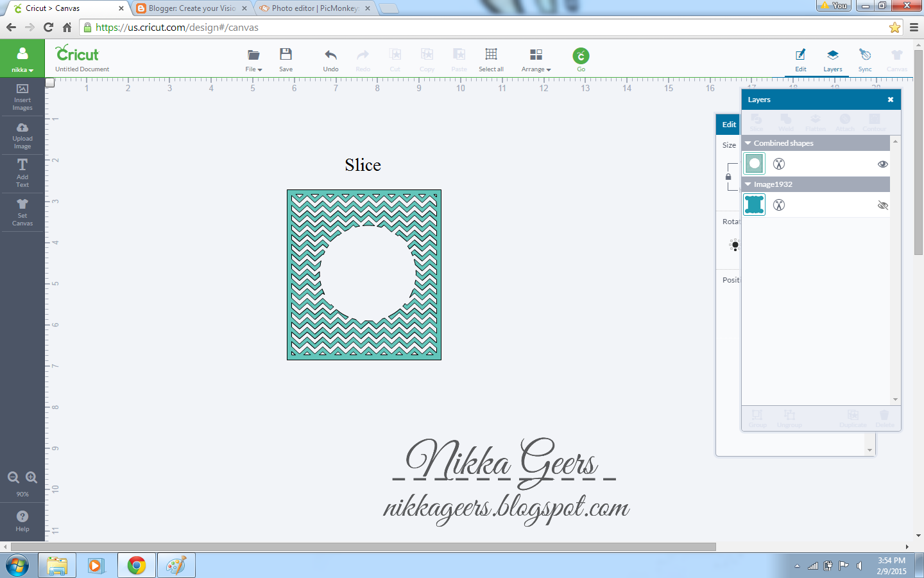Open the Set Canvas tool
The width and height of the screenshot is (924, 578).
point(22,212)
